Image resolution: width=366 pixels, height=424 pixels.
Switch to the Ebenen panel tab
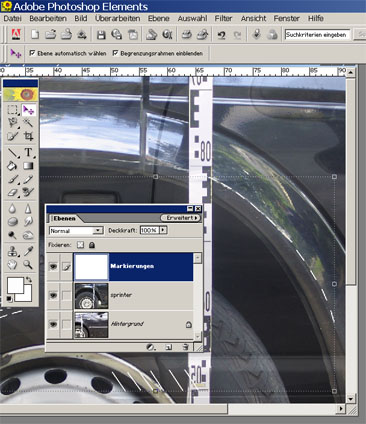(x=65, y=218)
